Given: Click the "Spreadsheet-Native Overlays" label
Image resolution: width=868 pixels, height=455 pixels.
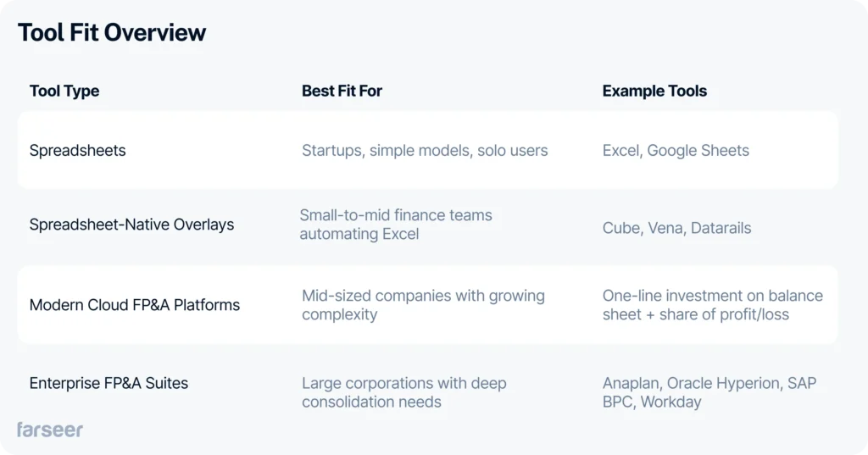Looking at the screenshot, I should click(x=131, y=225).
